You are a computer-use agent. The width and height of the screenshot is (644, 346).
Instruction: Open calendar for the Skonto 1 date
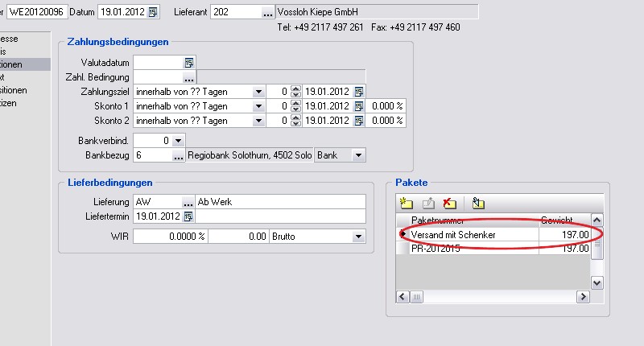click(358, 106)
